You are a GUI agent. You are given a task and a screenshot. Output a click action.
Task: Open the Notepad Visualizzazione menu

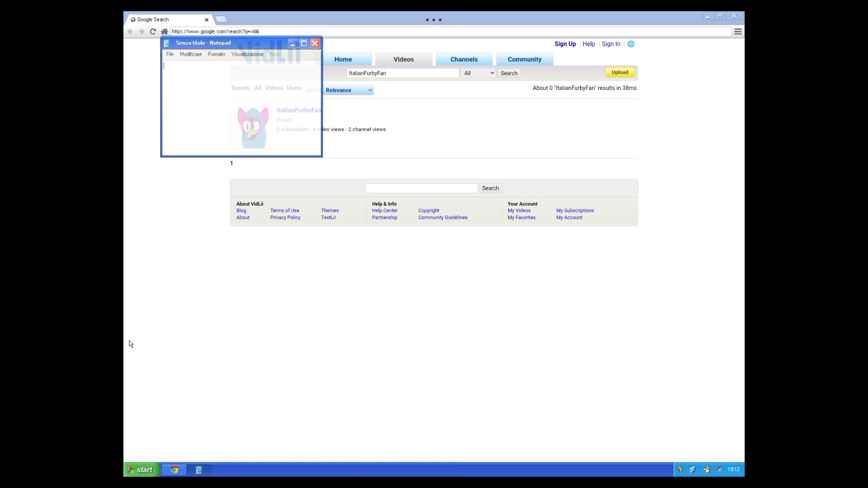pos(247,54)
